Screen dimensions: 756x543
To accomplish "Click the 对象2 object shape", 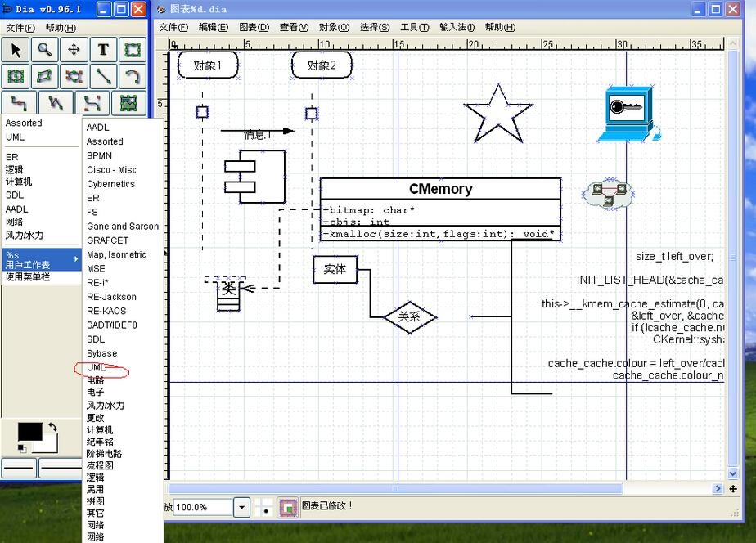I will click(322, 65).
